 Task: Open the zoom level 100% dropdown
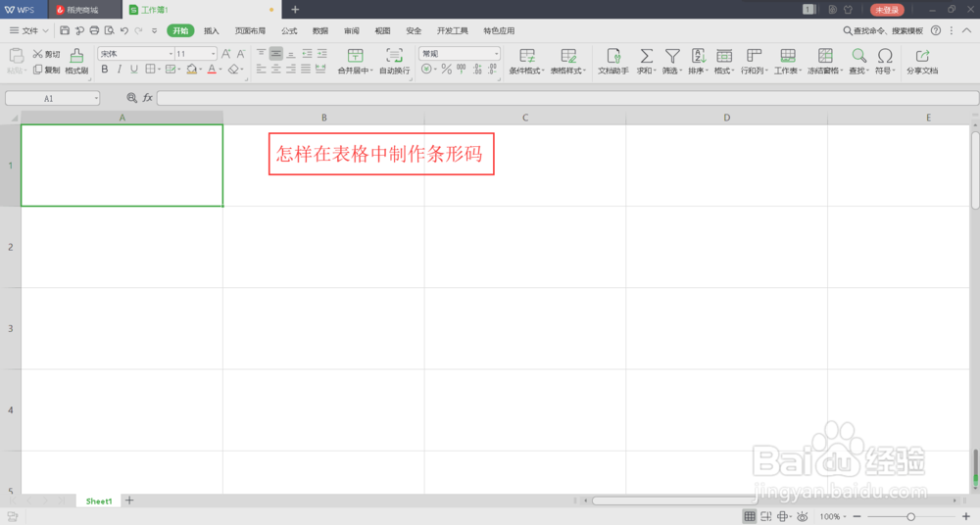(833, 516)
